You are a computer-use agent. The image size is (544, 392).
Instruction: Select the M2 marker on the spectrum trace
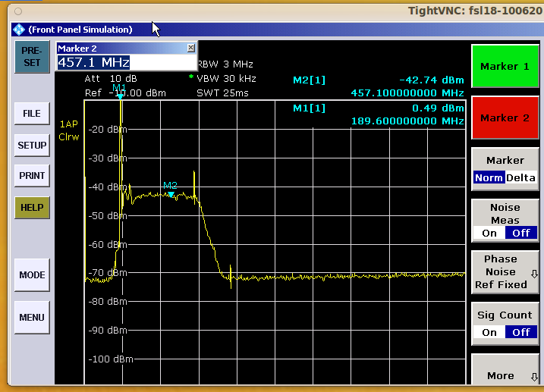coord(171,194)
